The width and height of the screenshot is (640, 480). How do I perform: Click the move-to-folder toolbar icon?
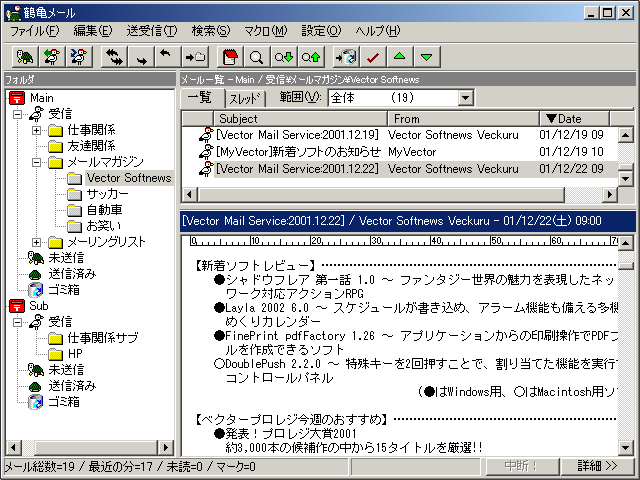[195, 57]
